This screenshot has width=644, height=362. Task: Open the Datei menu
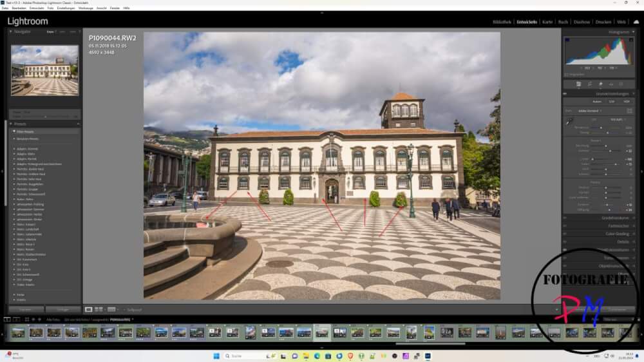tap(5, 8)
